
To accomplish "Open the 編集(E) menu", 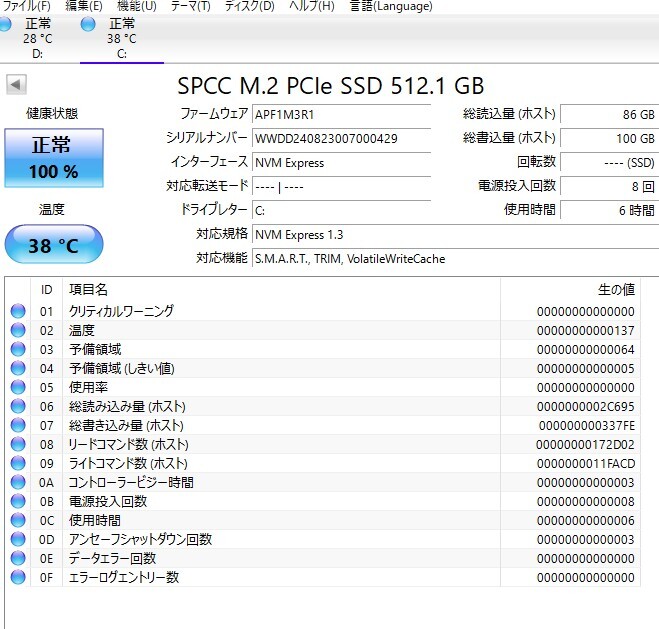I will 83,6.
